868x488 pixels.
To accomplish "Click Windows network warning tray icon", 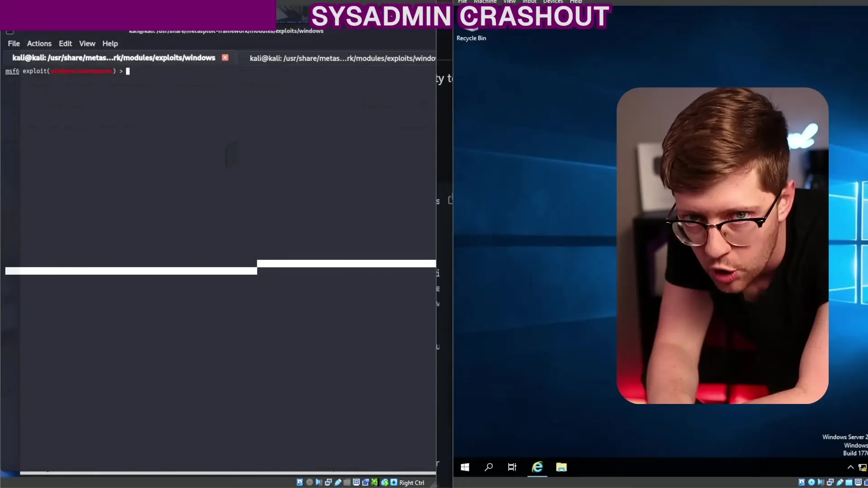I will click(862, 467).
